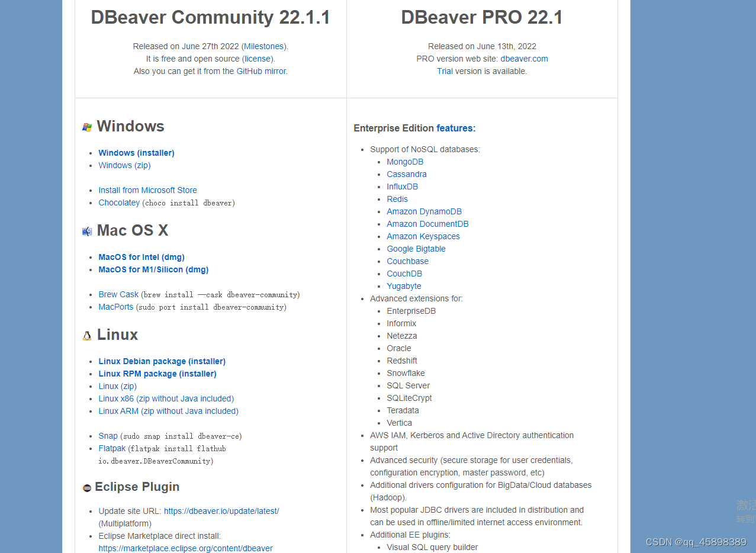Download Windows (installer)
Screen dimensions: 756x553
point(136,153)
